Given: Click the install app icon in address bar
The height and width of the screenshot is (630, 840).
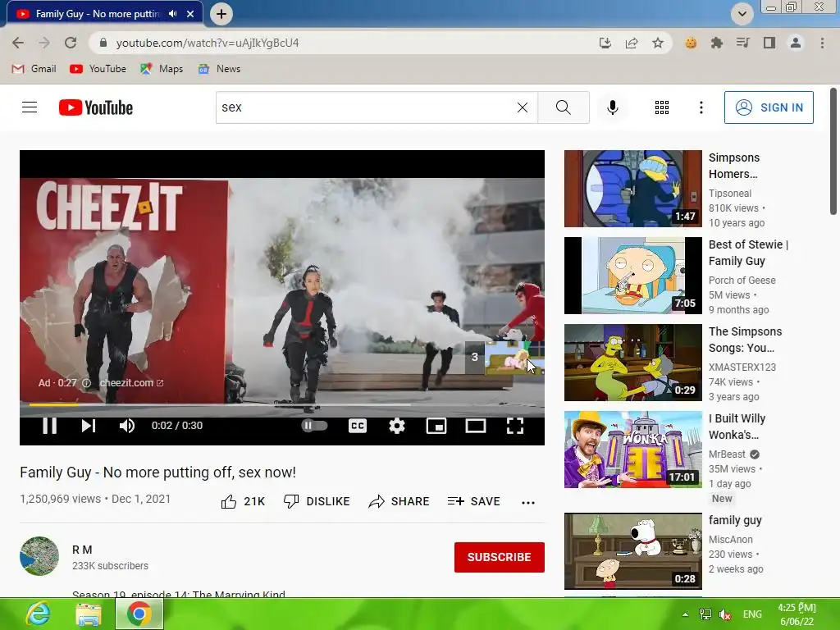Looking at the screenshot, I should [605, 43].
